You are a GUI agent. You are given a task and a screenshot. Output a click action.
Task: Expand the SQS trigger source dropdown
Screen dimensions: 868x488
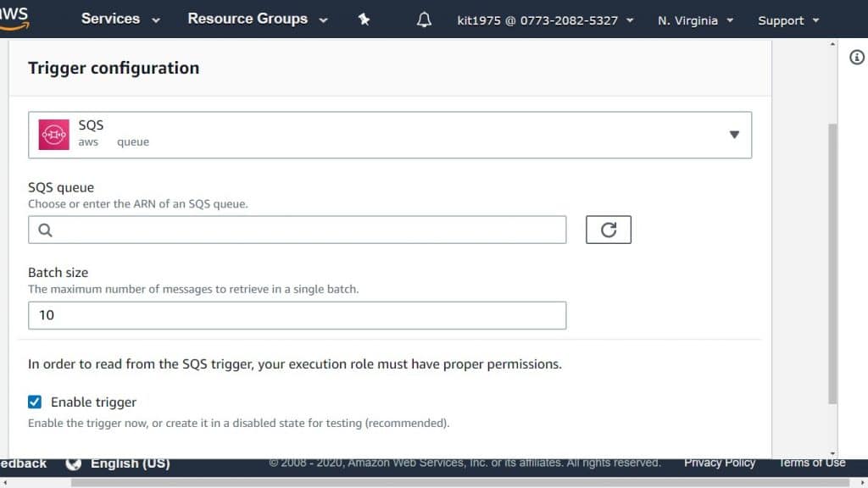[734, 134]
